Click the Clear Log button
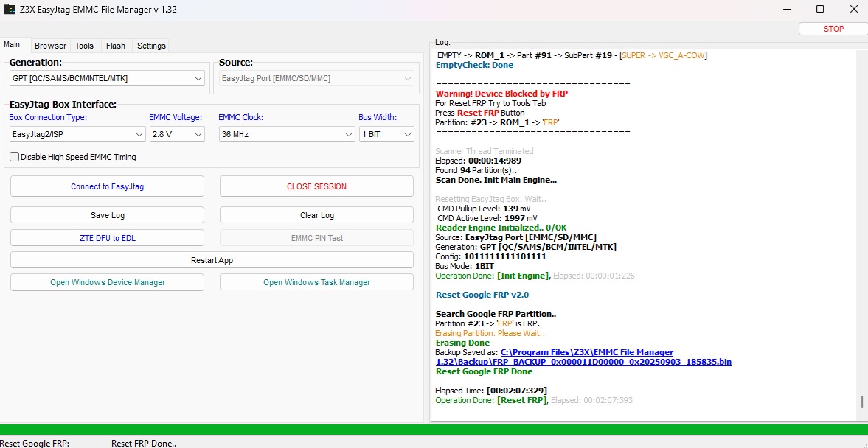 [x=316, y=215]
